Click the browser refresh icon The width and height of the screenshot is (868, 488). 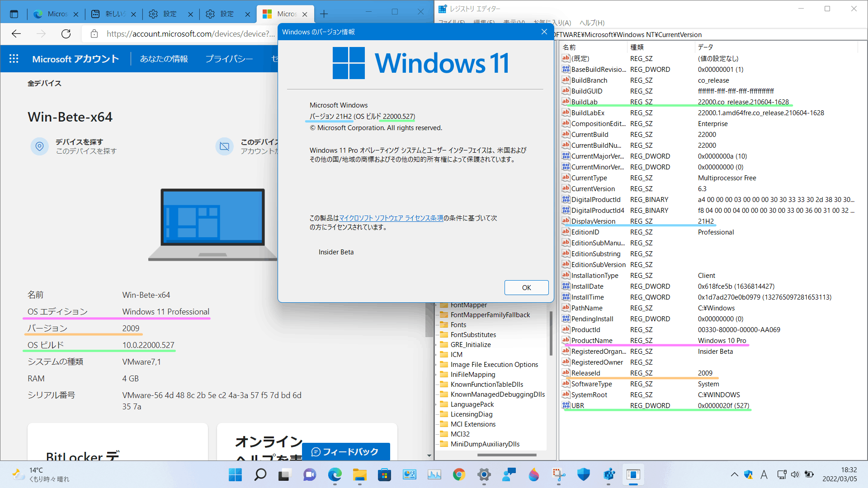66,34
